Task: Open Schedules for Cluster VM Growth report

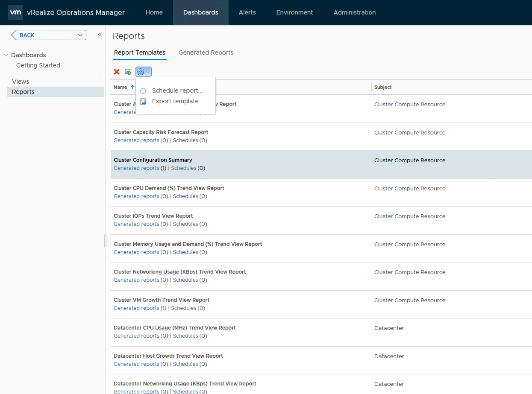Action: pyautogui.click(x=184, y=308)
